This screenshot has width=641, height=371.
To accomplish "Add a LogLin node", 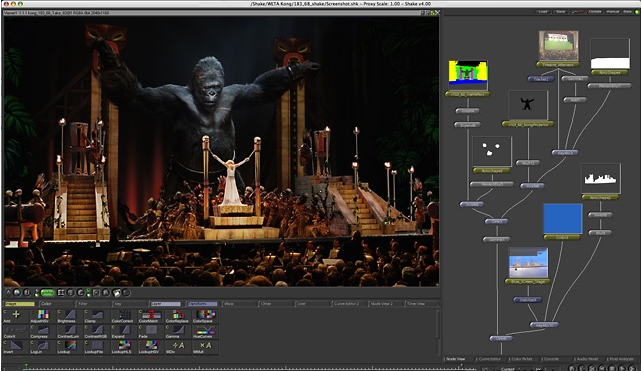I will coord(43,346).
